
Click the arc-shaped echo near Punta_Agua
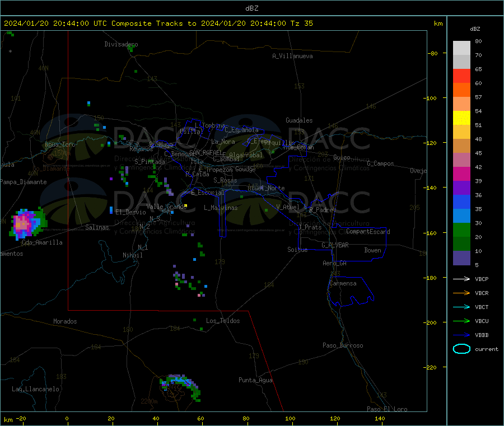180,387
